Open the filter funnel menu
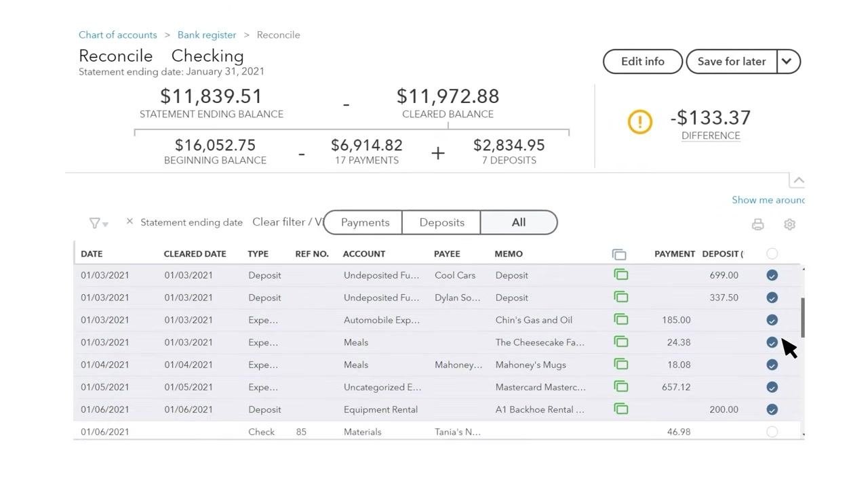 point(98,223)
